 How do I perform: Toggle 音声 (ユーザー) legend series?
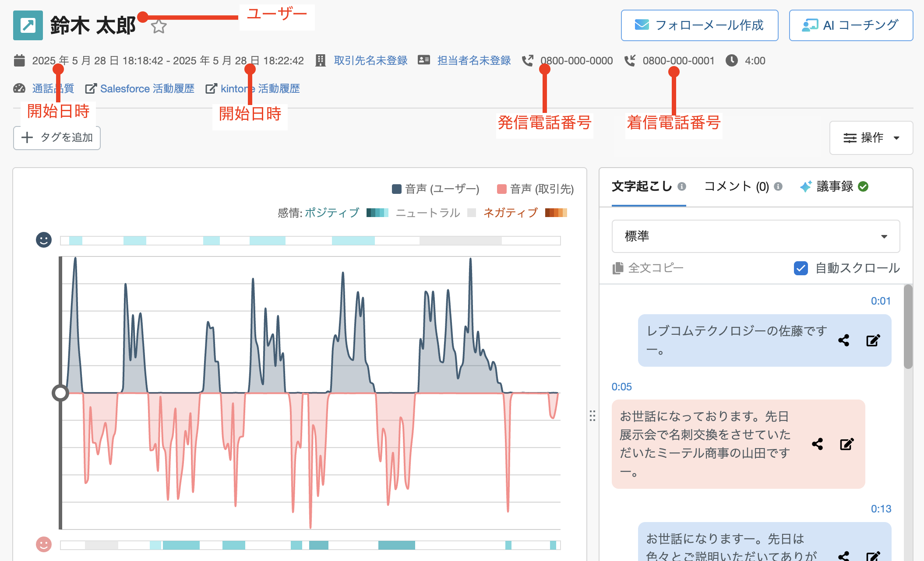click(435, 189)
